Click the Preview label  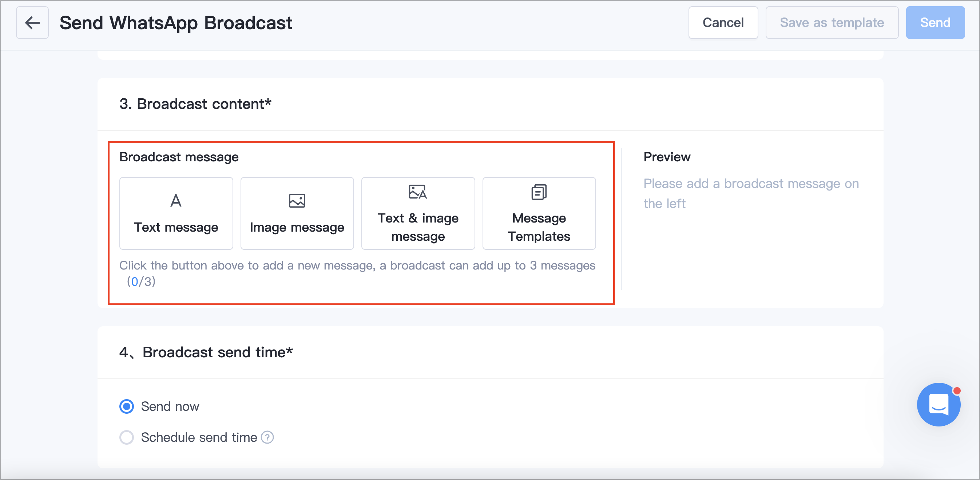pos(667,157)
